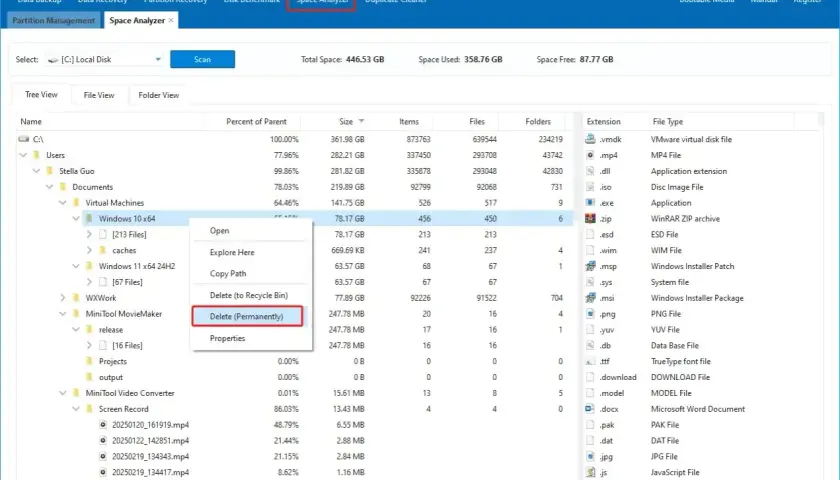Switch to the Tree View tab

pos(41,95)
